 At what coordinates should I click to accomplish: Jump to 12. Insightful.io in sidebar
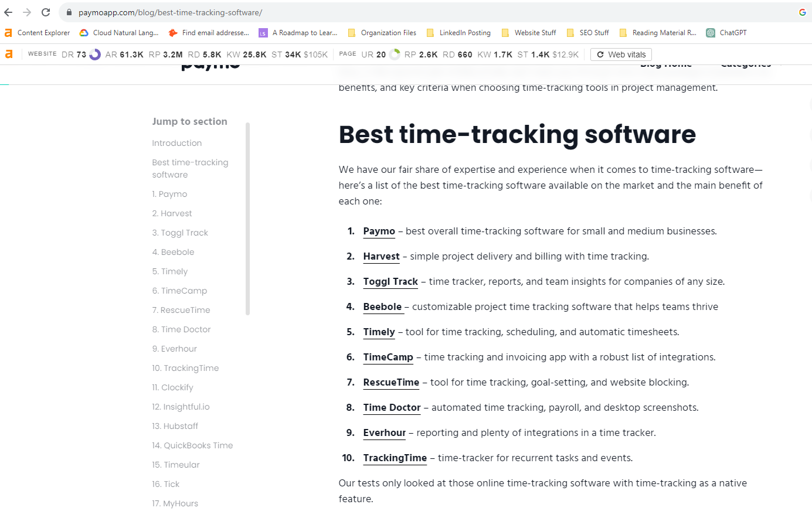181,407
